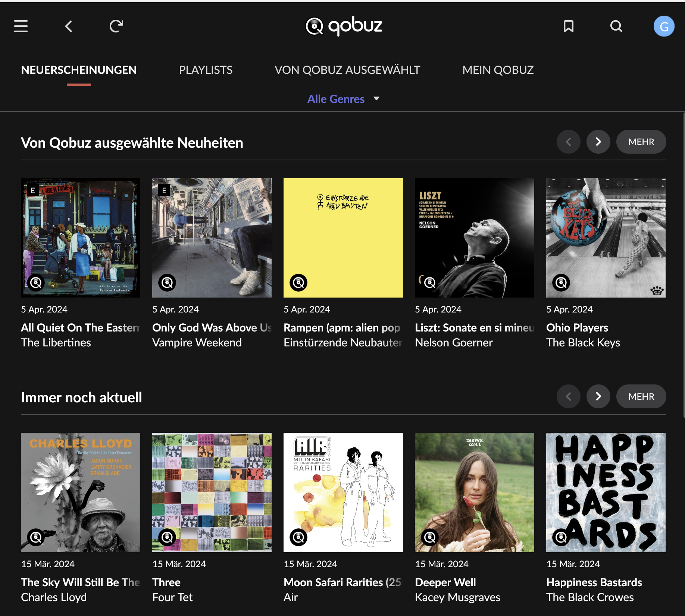Click Qobuz badge on Kacey Musgraves cover

pos(430,537)
